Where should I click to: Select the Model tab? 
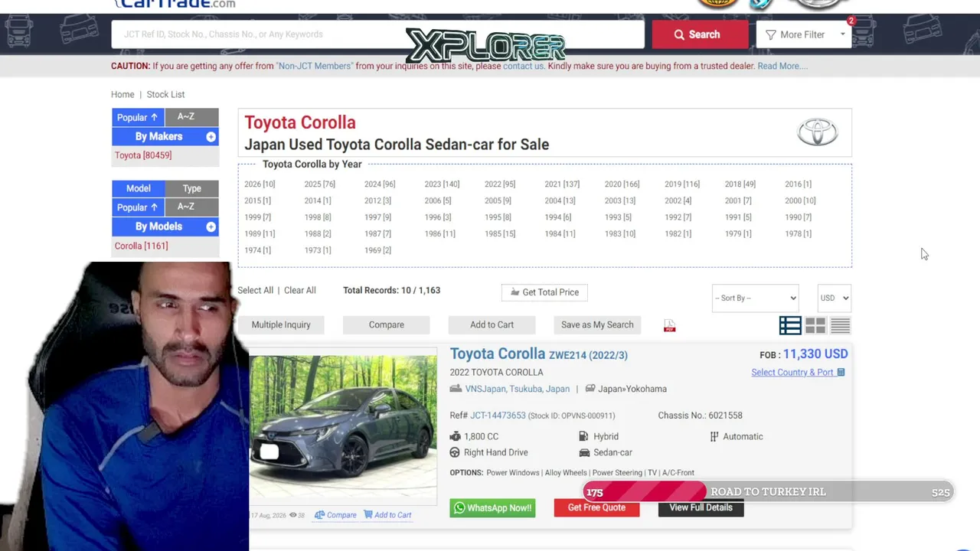[138, 188]
